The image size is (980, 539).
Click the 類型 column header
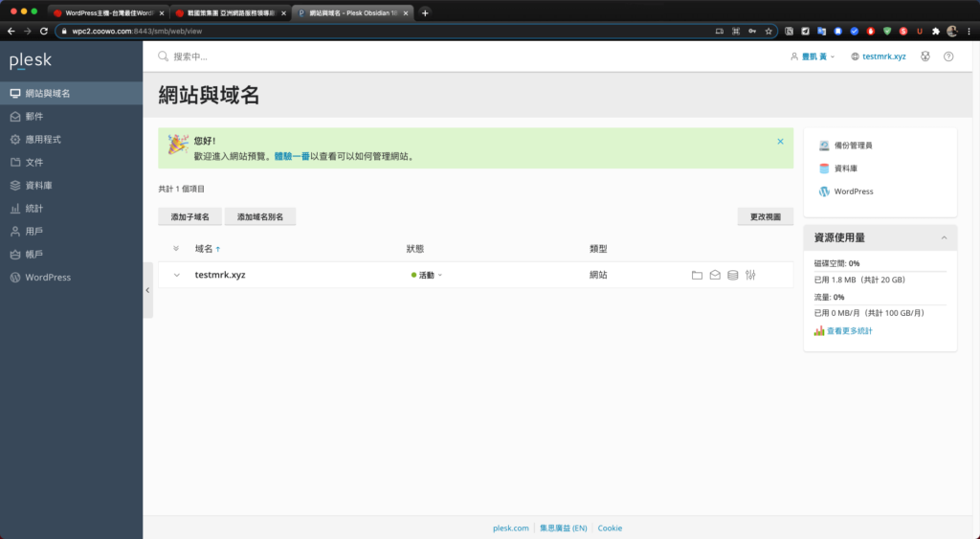tap(598, 249)
